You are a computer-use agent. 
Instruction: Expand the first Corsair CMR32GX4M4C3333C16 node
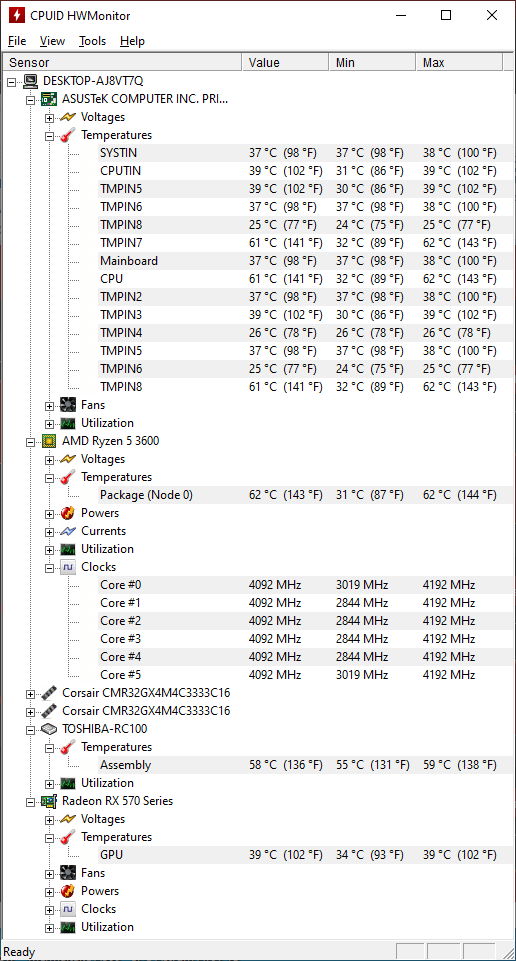point(31,693)
